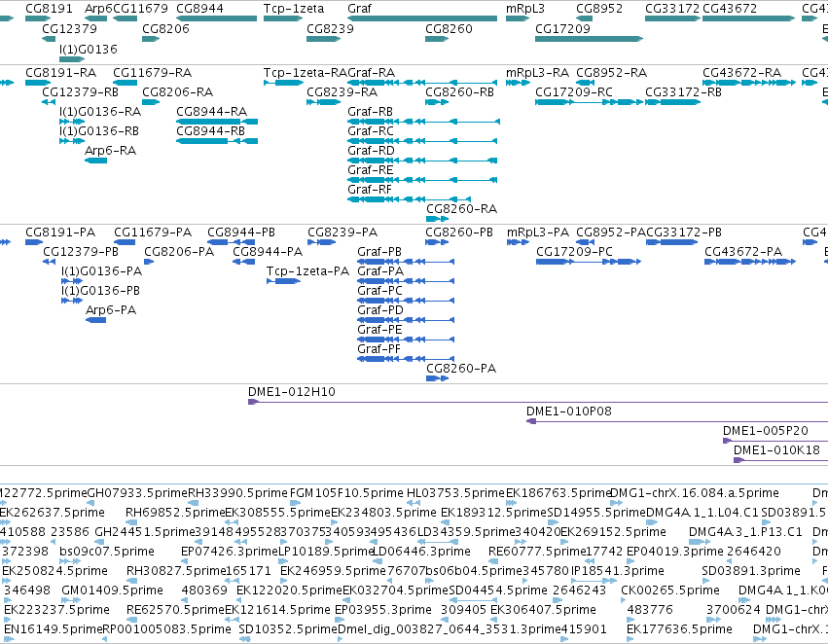
Task: Click the mRpL3 gene glyph
Action: tap(518, 18)
